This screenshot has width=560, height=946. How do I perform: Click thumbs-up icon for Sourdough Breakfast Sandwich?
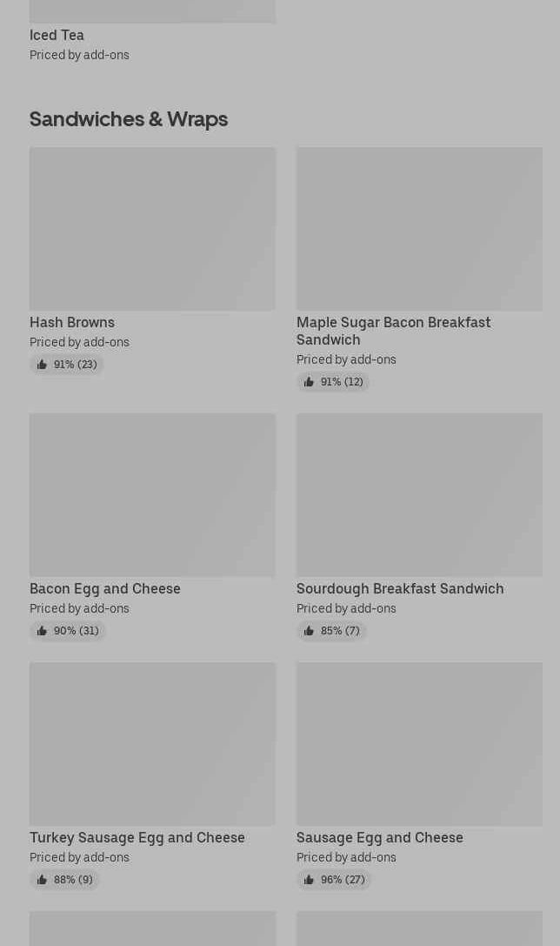coord(309,631)
